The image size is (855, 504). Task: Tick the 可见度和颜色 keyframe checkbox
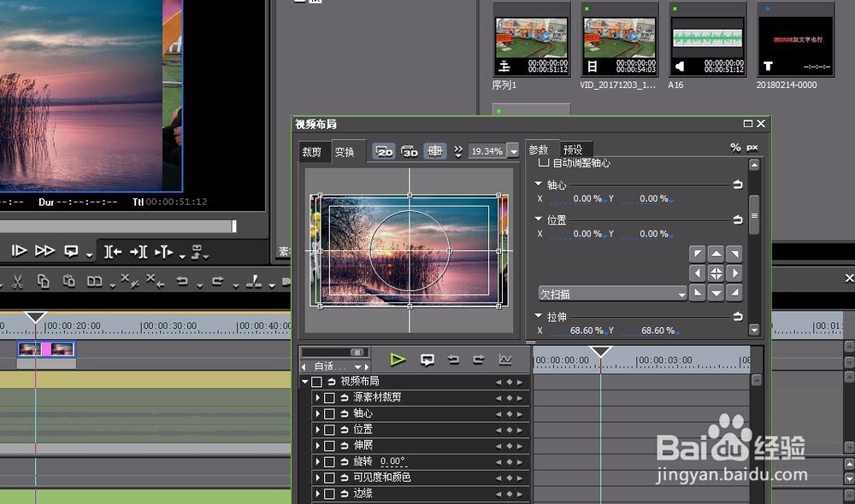(x=329, y=478)
